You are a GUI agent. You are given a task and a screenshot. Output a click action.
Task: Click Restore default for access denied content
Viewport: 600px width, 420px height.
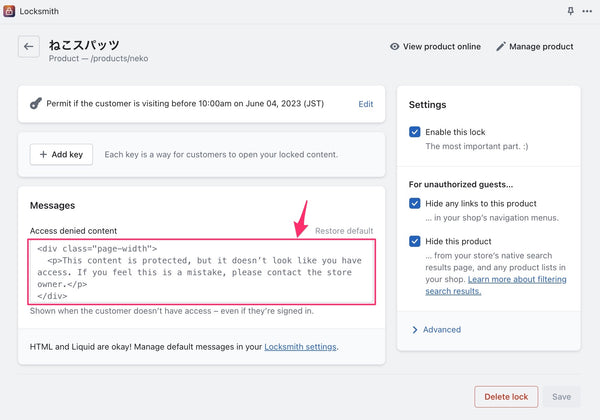coord(344,231)
